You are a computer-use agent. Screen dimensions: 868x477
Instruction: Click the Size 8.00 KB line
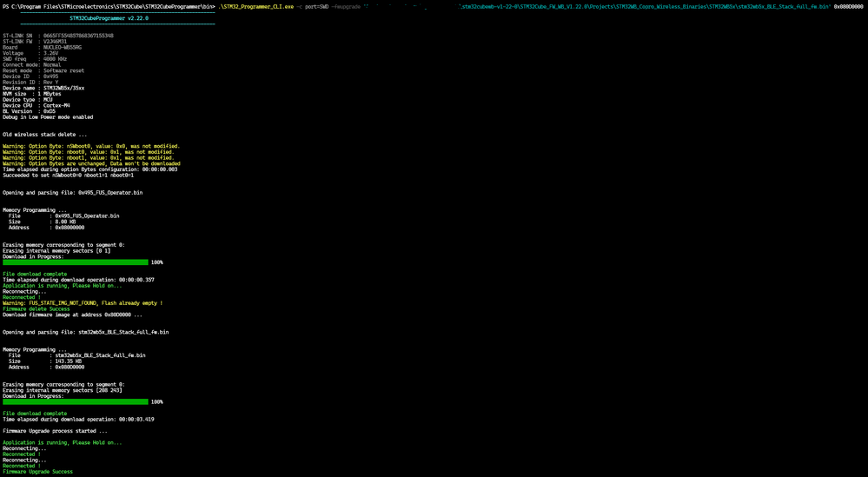(x=42, y=222)
